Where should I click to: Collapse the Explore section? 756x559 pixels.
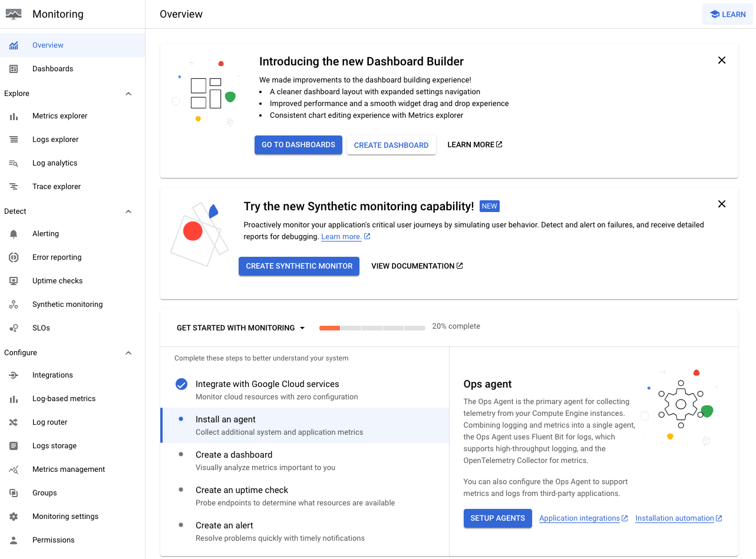(x=128, y=93)
